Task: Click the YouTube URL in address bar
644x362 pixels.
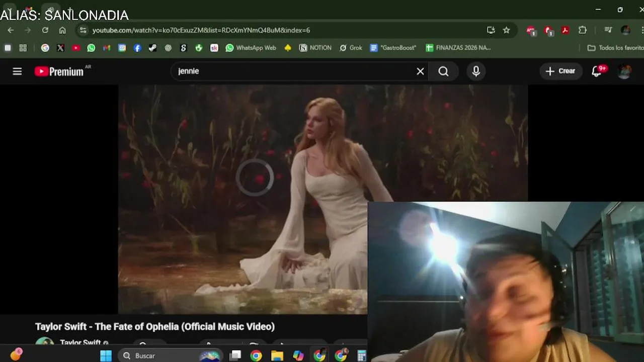Action: click(x=201, y=30)
